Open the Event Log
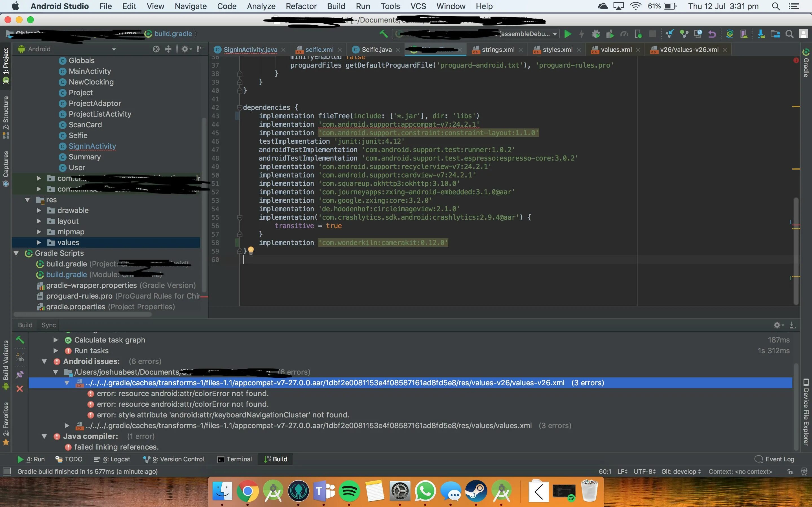The image size is (812, 507). point(775,459)
